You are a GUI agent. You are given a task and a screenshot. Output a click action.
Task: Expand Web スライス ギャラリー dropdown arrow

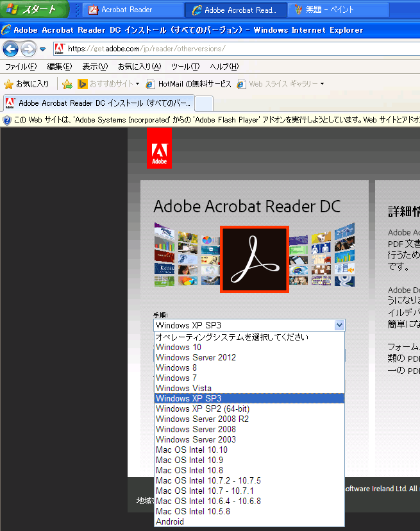tap(322, 84)
